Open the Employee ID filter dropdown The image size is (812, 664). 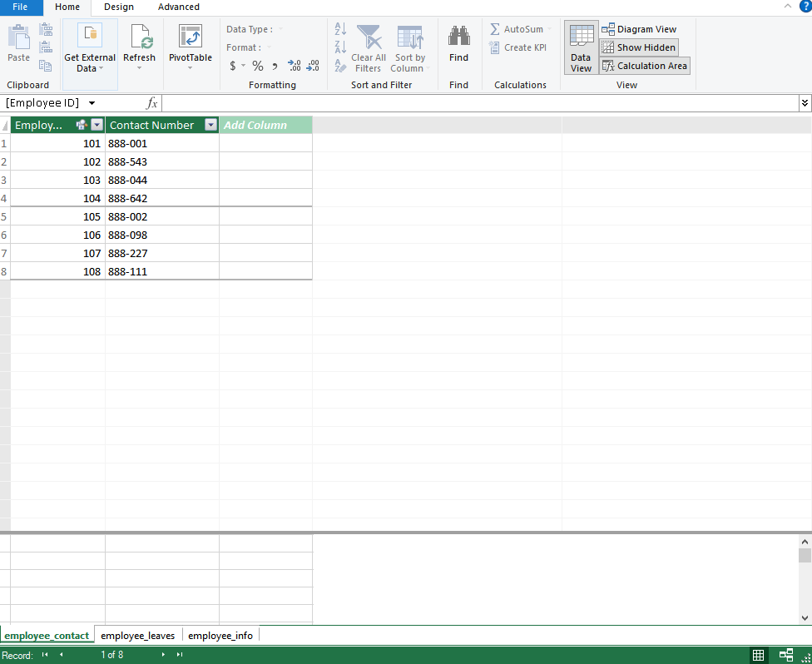pos(97,124)
